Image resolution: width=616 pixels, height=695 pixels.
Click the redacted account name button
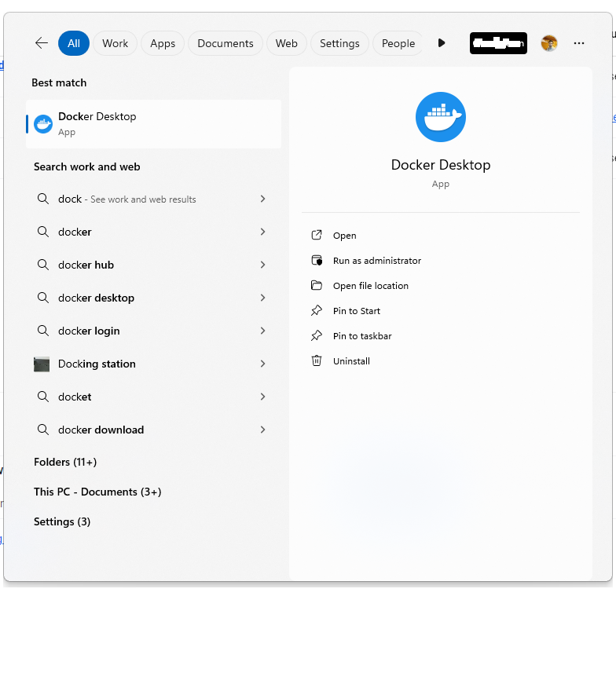(x=498, y=43)
